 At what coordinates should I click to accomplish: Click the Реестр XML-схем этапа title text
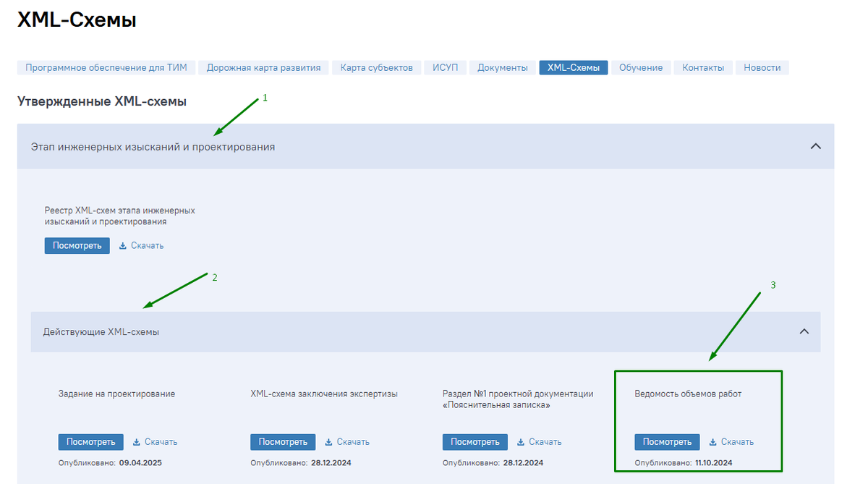120,216
